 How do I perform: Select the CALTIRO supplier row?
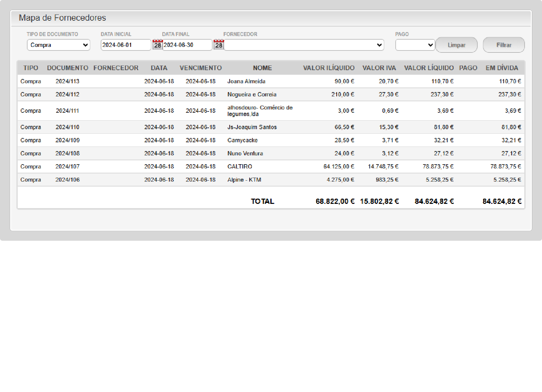[240, 167]
